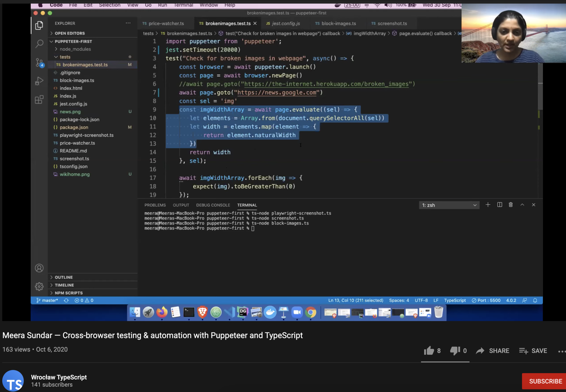Open the Extensions view icon

pos(39,100)
